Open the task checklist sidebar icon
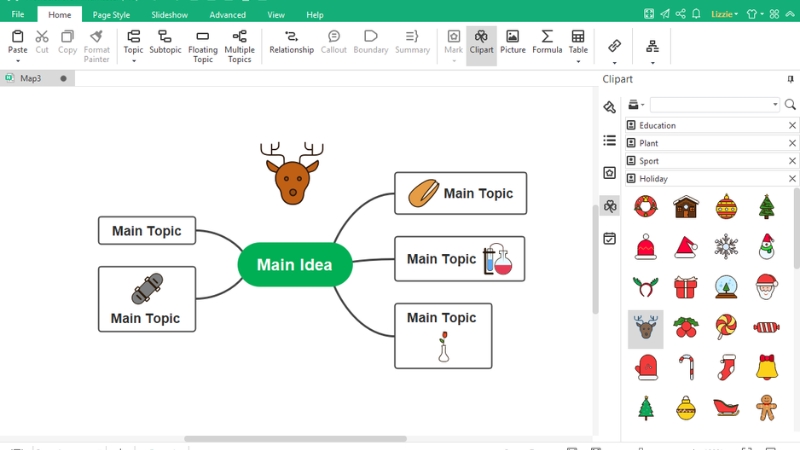800x450 pixels. click(610, 239)
